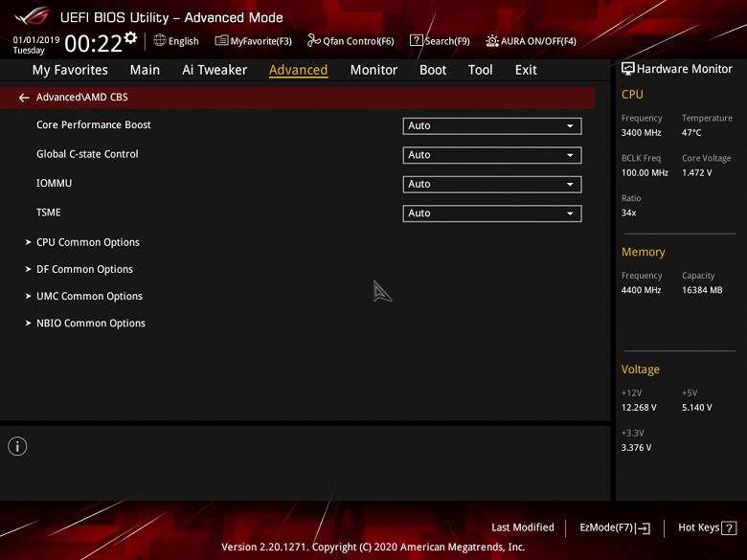Click the ROG logo in header

pyautogui.click(x=33, y=16)
